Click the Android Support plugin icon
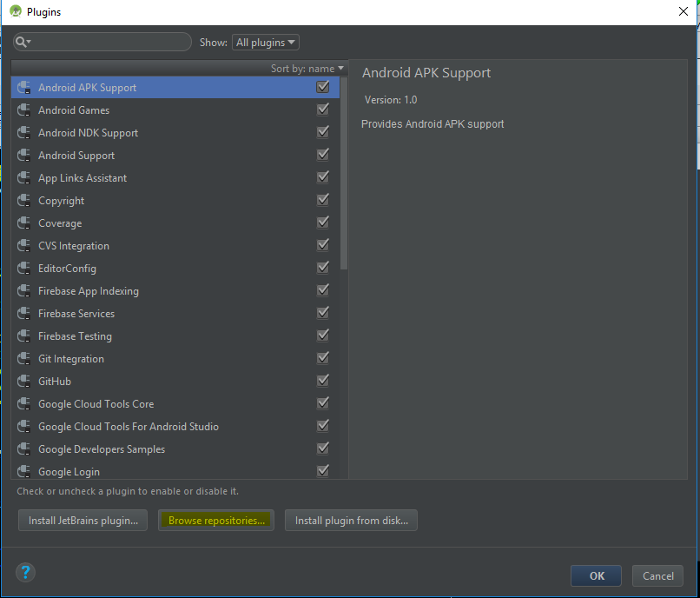 pos(23,155)
